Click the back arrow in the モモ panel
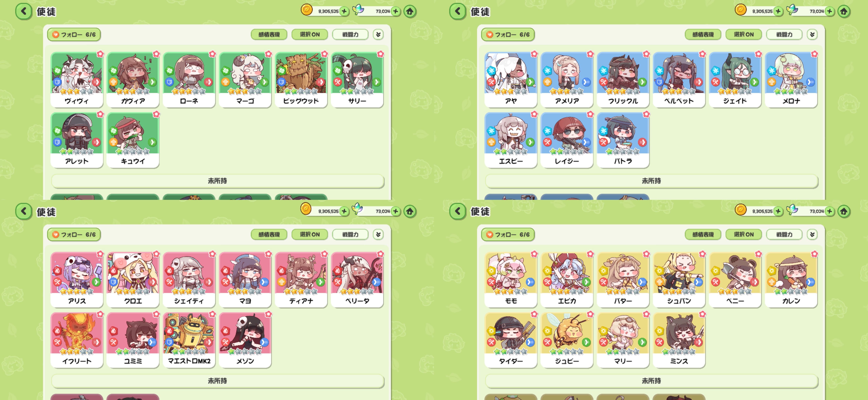Screen dimensions: 868x400 [x=458, y=211]
